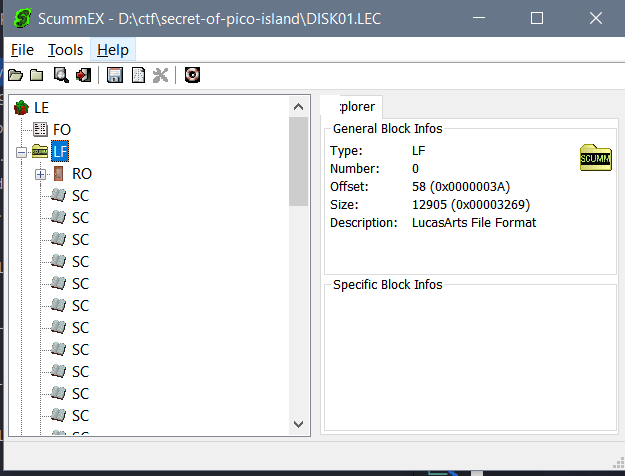
Task: Open the Help menu
Action: click(112, 50)
